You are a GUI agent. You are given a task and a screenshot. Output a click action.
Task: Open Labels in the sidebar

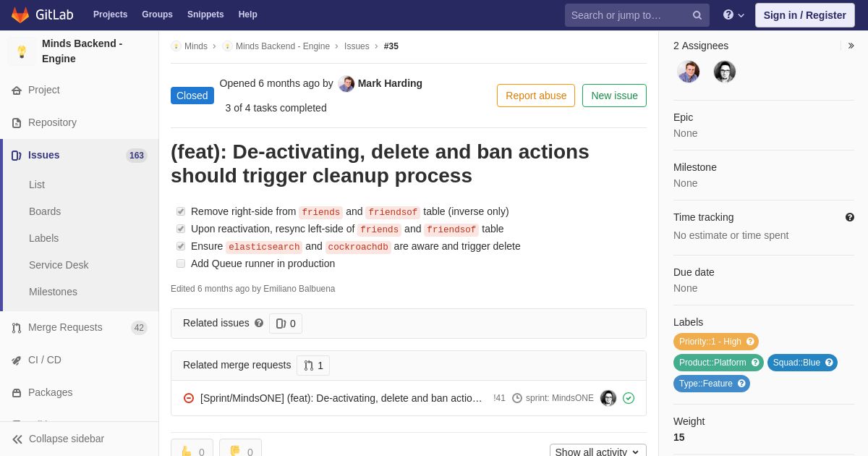click(x=44, y=238)
